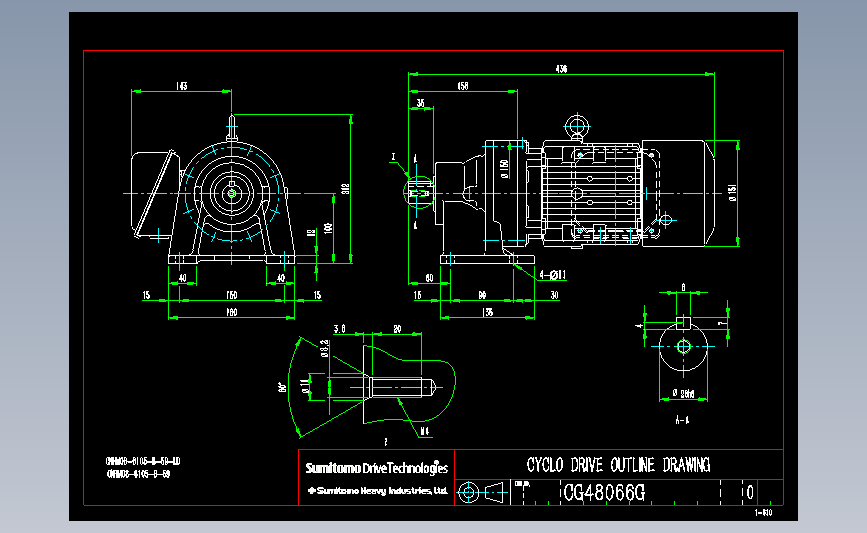Pick the 35 shaft extension dimension

[420, 103]
